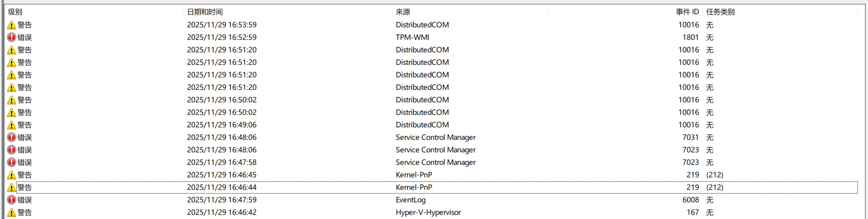Click event ID 7023 in the 16:47:58 row
Viewport: 868px width, 219px height.
691,162
